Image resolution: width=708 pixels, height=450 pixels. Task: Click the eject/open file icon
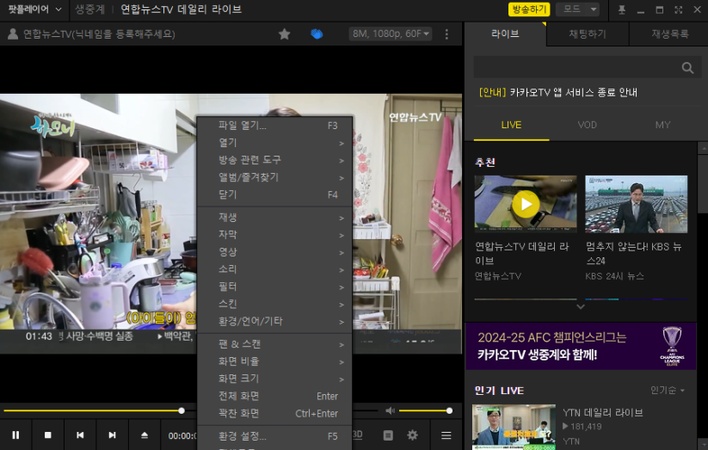tap(144, 435)
